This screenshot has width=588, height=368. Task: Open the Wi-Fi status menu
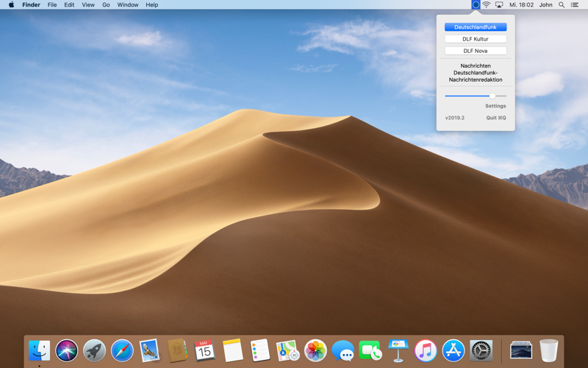(487, 5)
